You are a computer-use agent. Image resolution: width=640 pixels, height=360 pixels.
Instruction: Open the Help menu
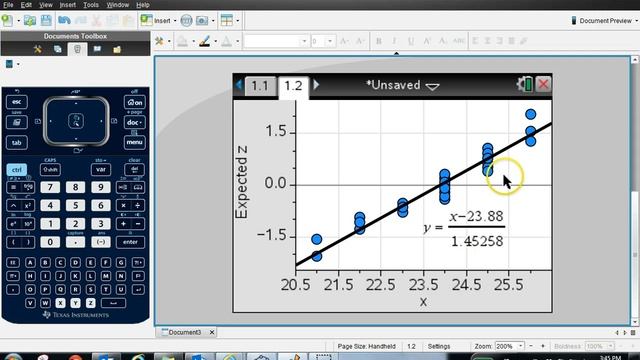tap(142, 5)
